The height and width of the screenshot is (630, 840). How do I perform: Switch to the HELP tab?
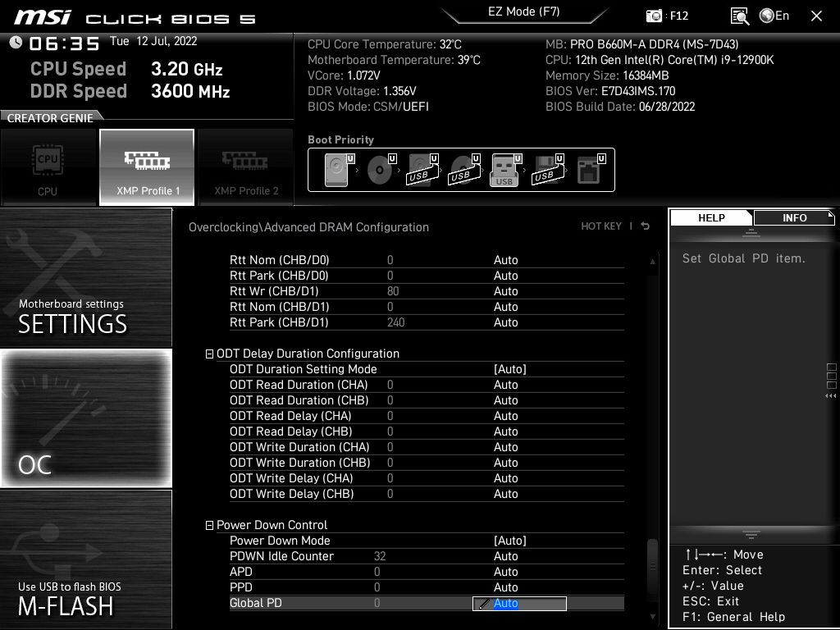[711, 217]
